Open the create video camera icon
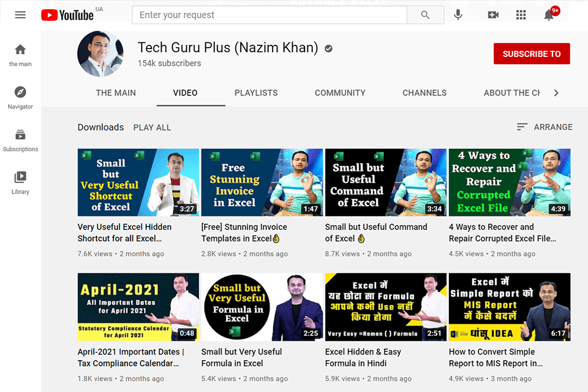 (493, 15)
